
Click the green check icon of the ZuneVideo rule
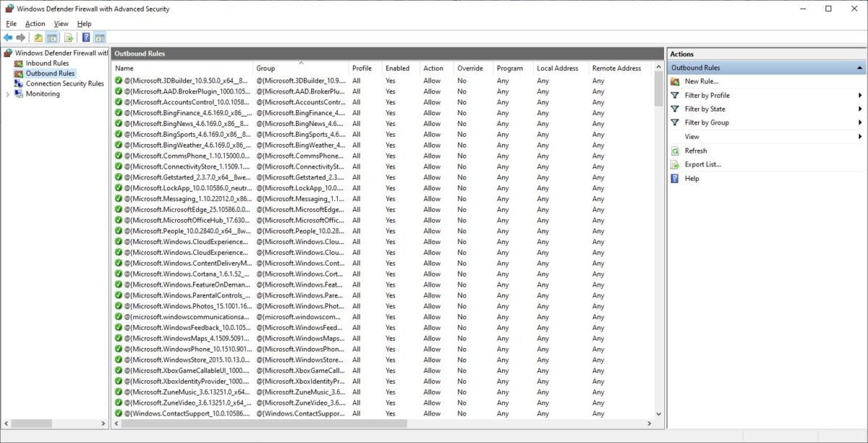click(x=119, y=402)
